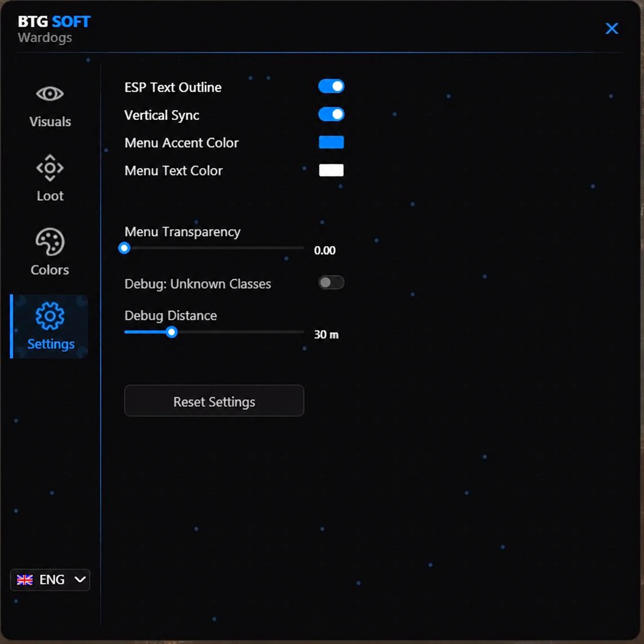This screenshot has height=644, width=644.
Task: Open the Colors palette icon
Action: tap(50, 242)
